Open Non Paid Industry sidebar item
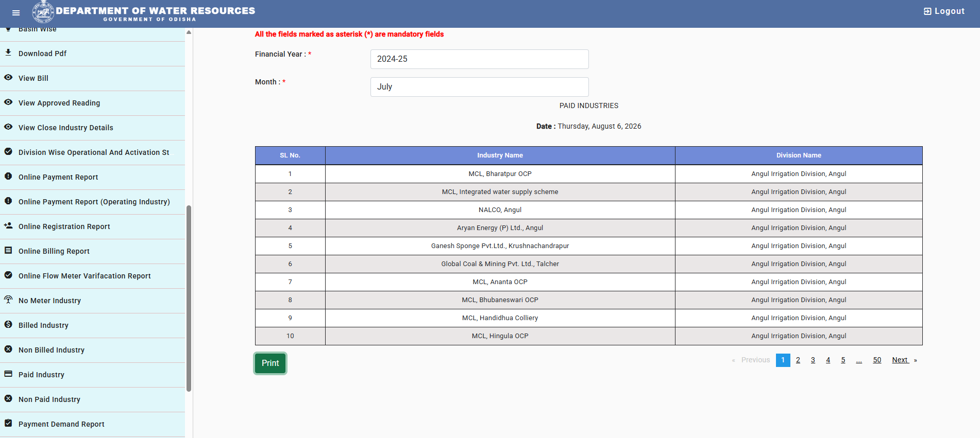Image resolution: width=980 pixels, height=438 pixels. click(x=93, y=399)
